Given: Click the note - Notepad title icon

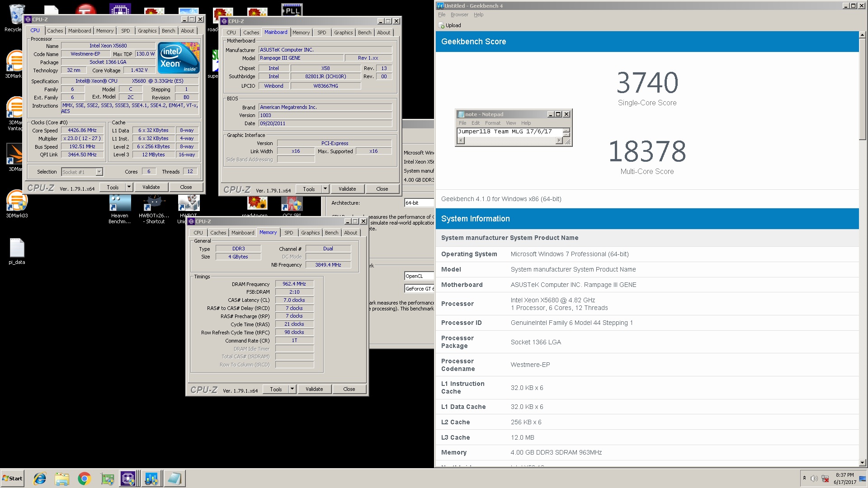Looking at the screenshot, I should [x=461, y=114].
